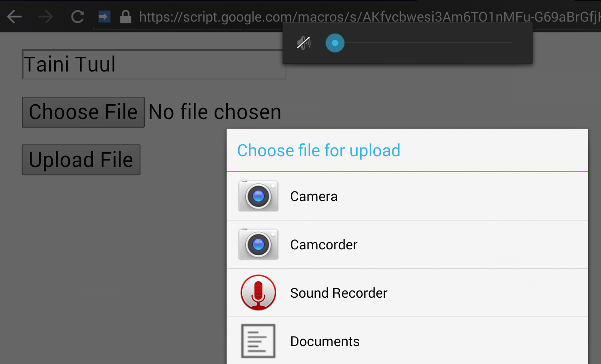Reload the current page

point(77,17)
